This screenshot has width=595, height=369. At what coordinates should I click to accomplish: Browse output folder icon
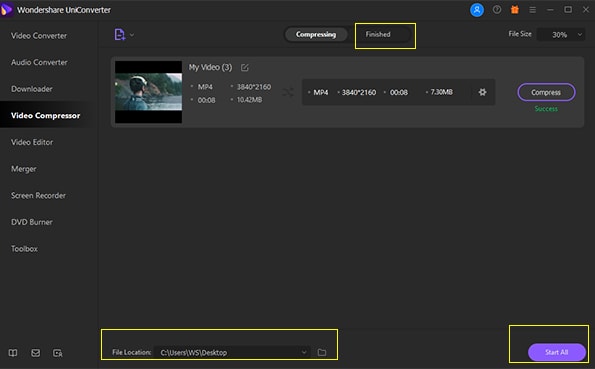pyautogui.click(x=322, y=352)
